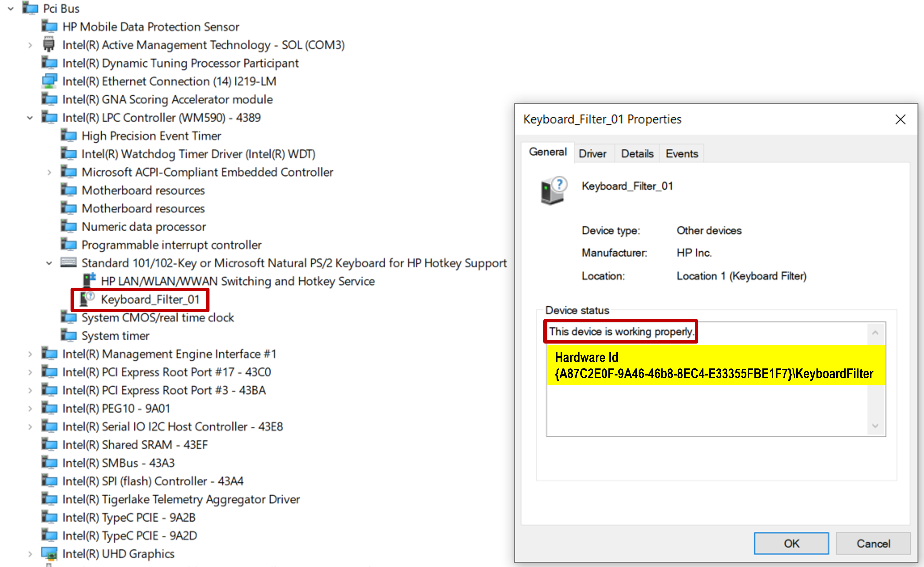Collapse the Intel LPC Controller node
The image size is (924, 567).
pyautogui.click(x=30, y=118)
